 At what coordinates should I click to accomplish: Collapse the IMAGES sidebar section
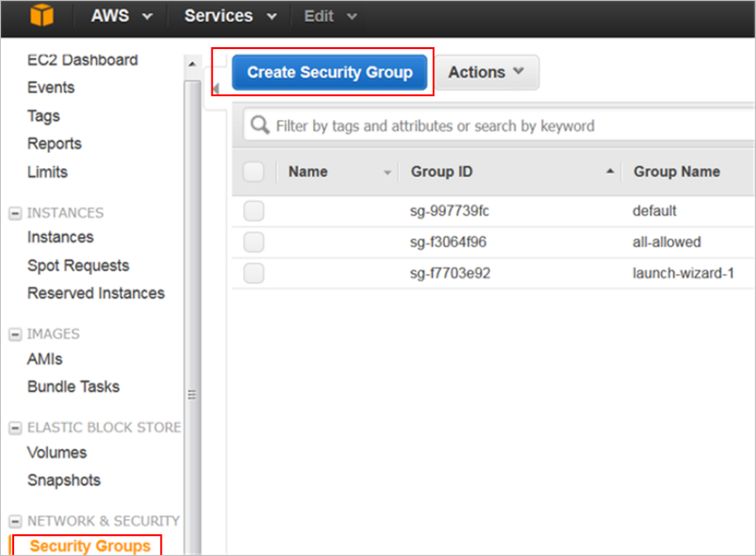tap(15, 334)
